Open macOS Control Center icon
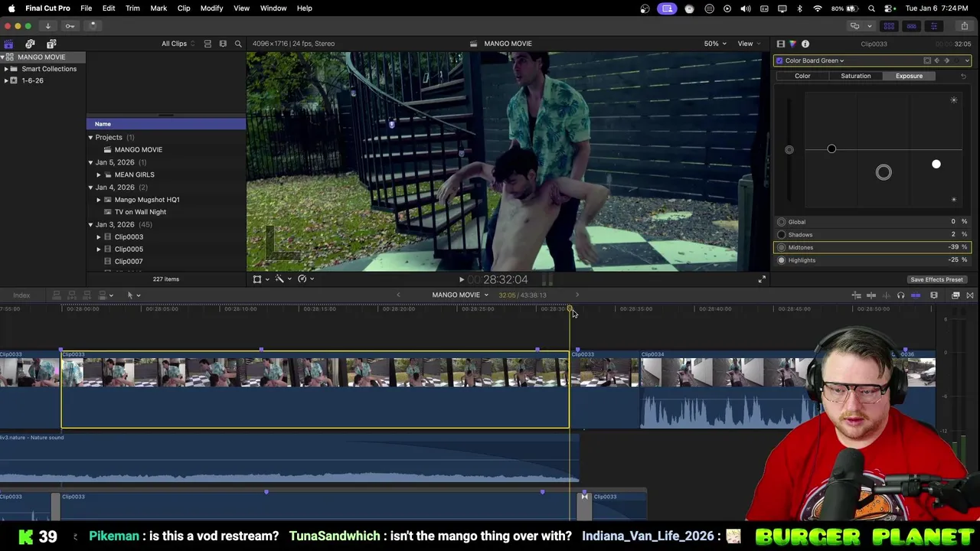Image resolution: width=980 pixels, height=551 pixels. tap(889, 8)
